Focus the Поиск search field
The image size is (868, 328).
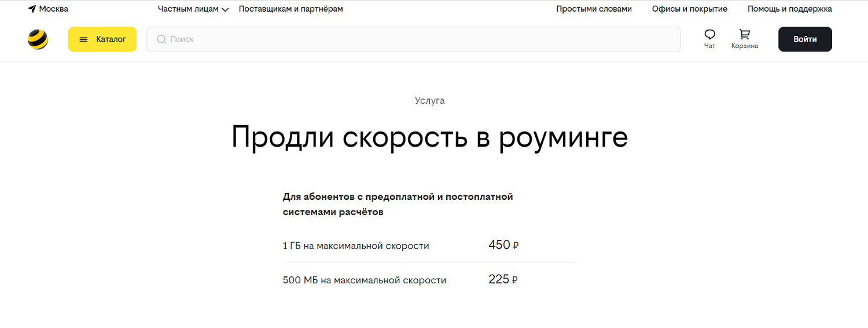(413, 39)
